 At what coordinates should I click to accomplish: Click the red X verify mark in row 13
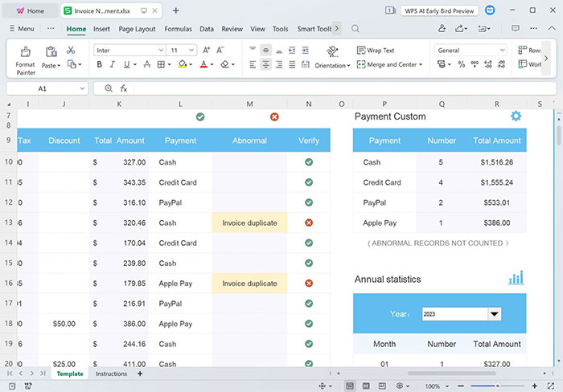point(309,223)
